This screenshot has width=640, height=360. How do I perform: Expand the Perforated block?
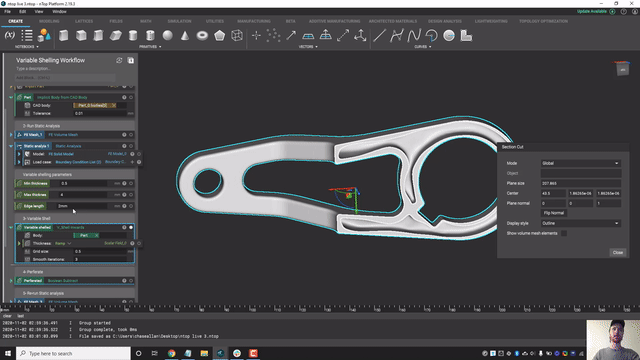pyautogui.click(x=11, y=281)
